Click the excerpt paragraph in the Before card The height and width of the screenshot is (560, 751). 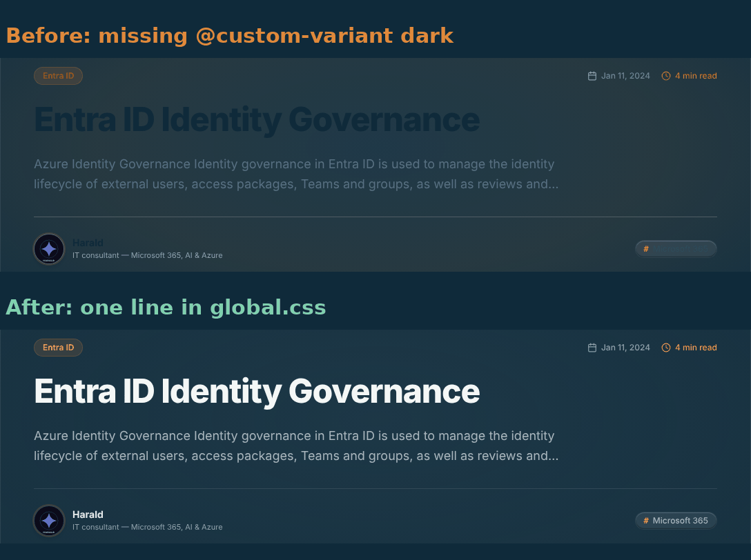[x=296, y=174]
